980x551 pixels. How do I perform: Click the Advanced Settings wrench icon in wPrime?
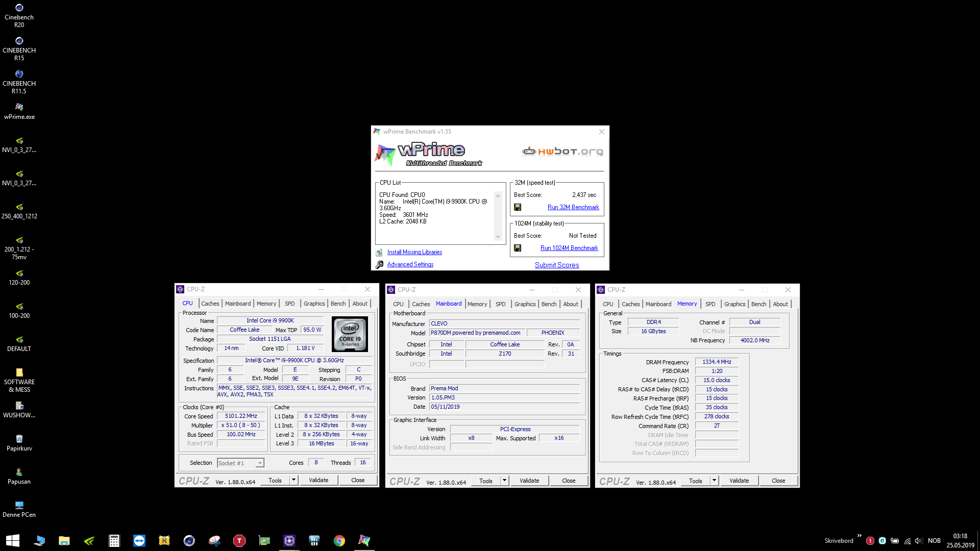pyautogui.click(x=379, y=264)
